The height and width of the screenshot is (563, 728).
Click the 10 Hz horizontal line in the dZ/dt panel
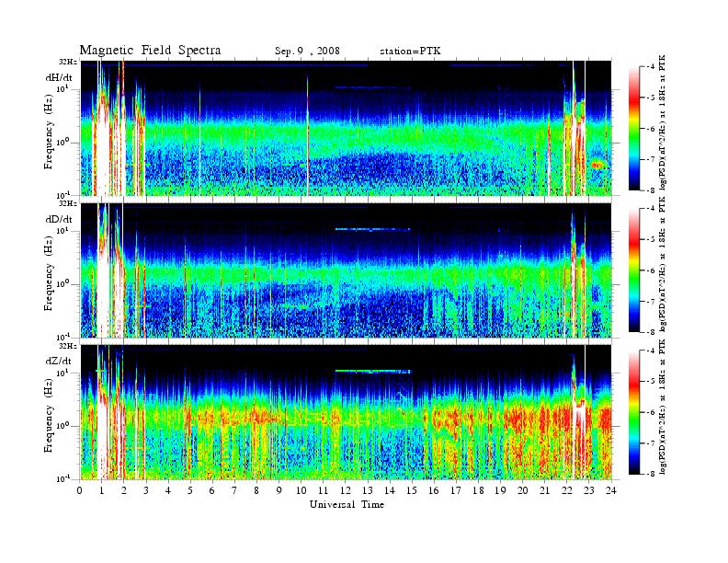[373, 371]
